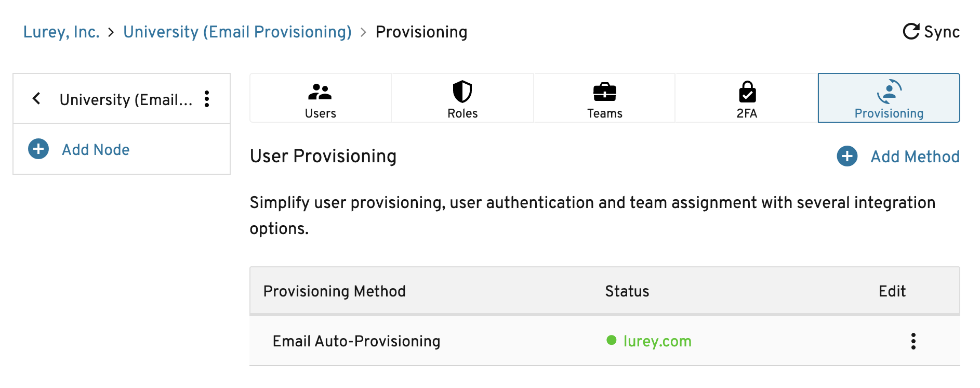This screenshot has width=980, height=388.
Task: Switch to the Users tab
Action: point(321,98)
